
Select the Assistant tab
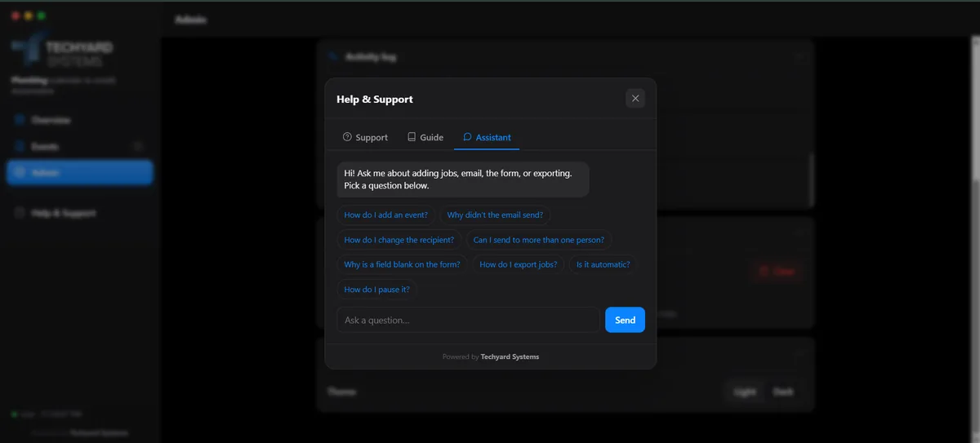487,137
